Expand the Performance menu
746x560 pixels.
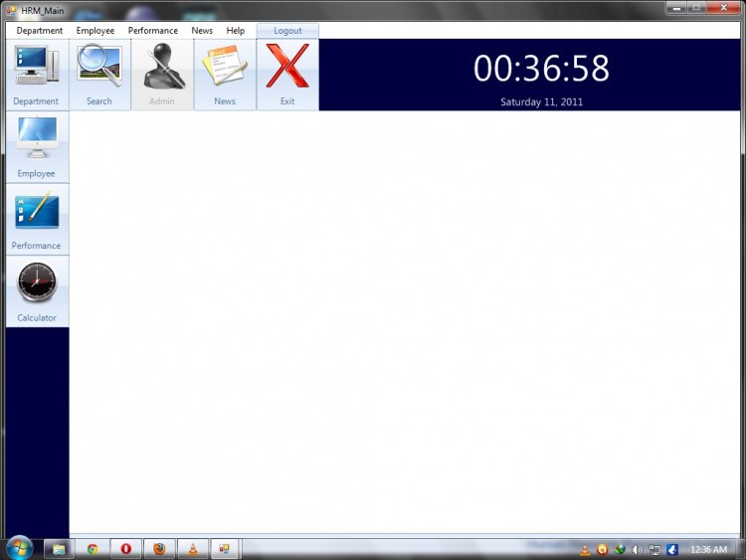[152, 31]
